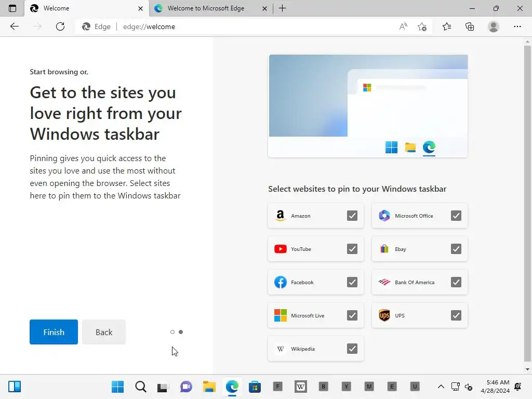Viewport: 532px width, 399px height.
Task: Uncheck the YouTube checkbox
Action: click(352, 249)
